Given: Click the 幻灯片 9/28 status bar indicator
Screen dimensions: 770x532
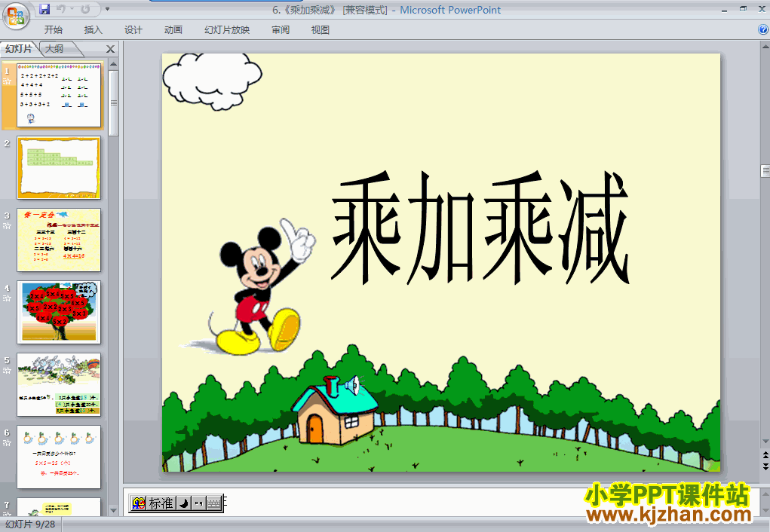Looking at the screenshot, I should (x=30, y=524).
